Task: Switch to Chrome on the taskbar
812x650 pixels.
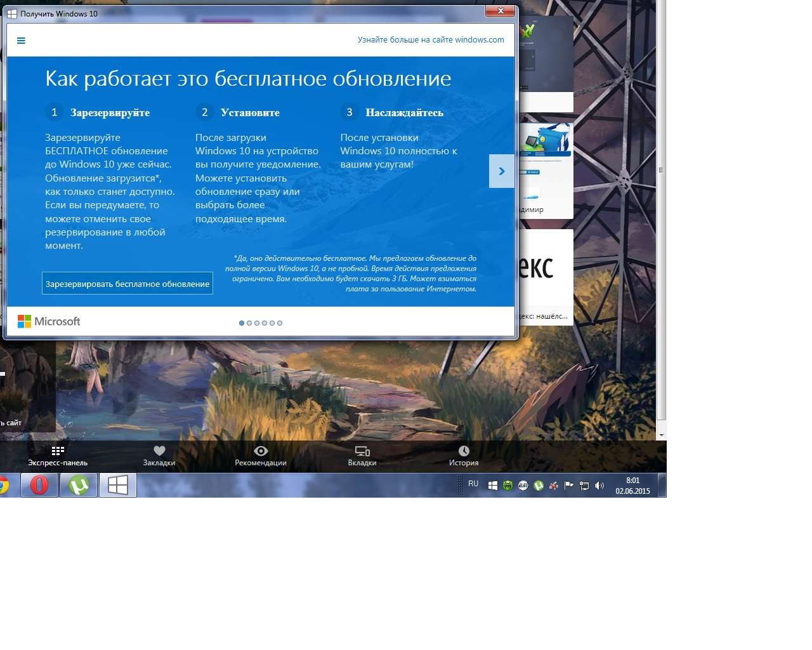Action: click(4, 486)
